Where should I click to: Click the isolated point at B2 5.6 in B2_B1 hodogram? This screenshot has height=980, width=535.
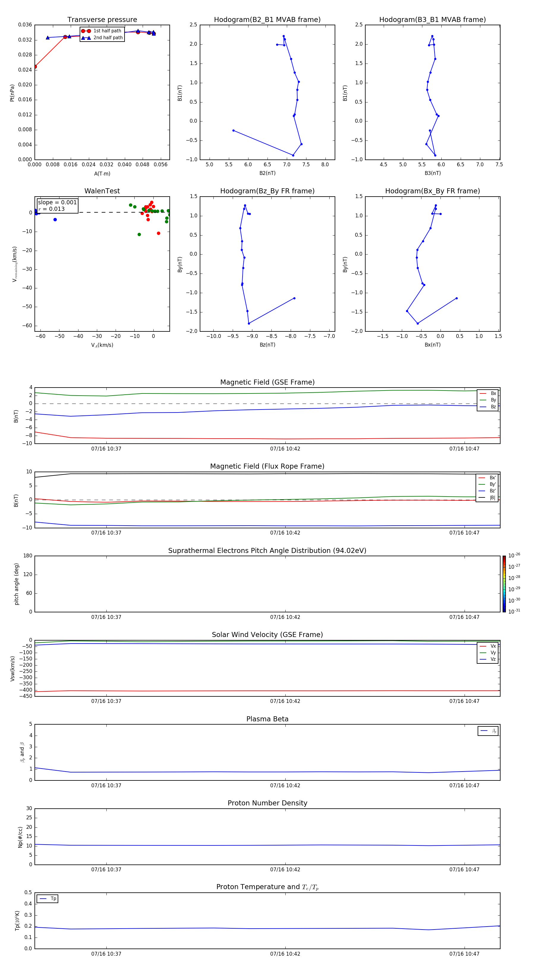click(233, 130)
